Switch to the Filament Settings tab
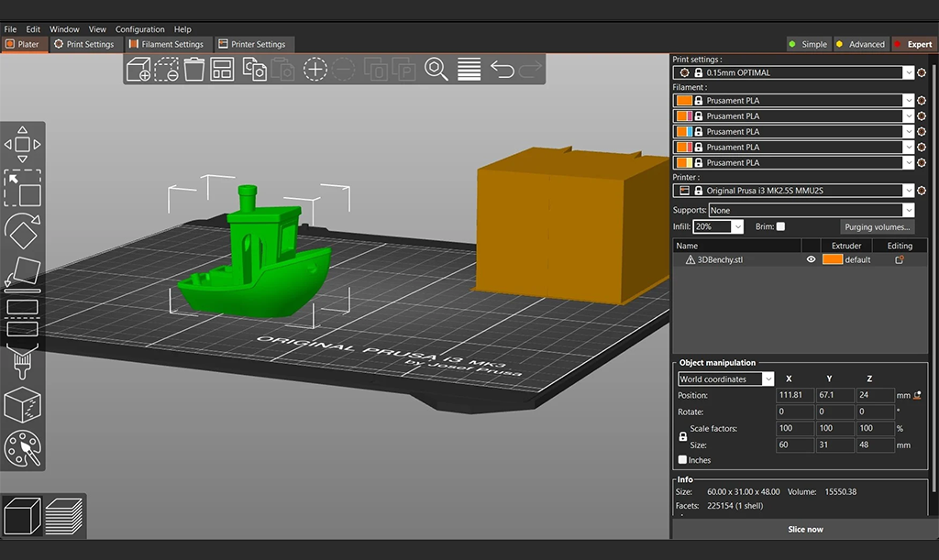The width and height of the screenshot is (939, 560). point(166,44)
